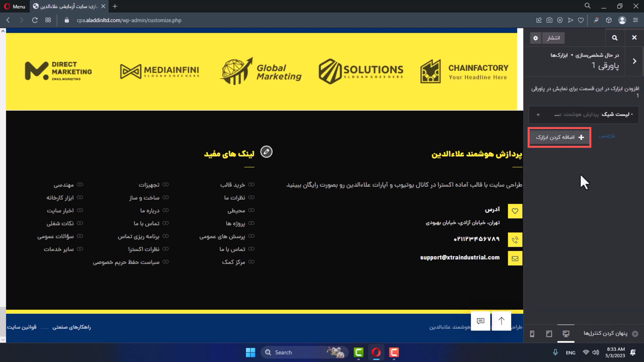Screen dimensions: 644x362
Task: Click the راهکارهای صنعتی footer menu item
Action: 71,327
